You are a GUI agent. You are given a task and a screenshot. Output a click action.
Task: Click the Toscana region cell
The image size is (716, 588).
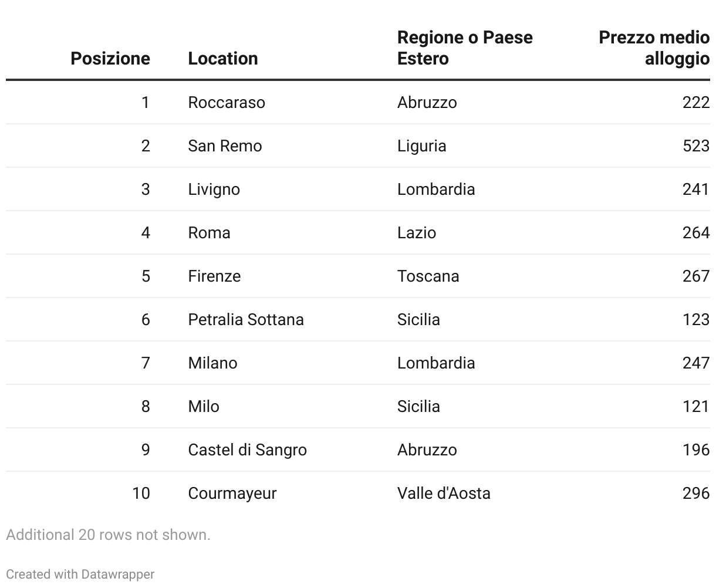428,276
